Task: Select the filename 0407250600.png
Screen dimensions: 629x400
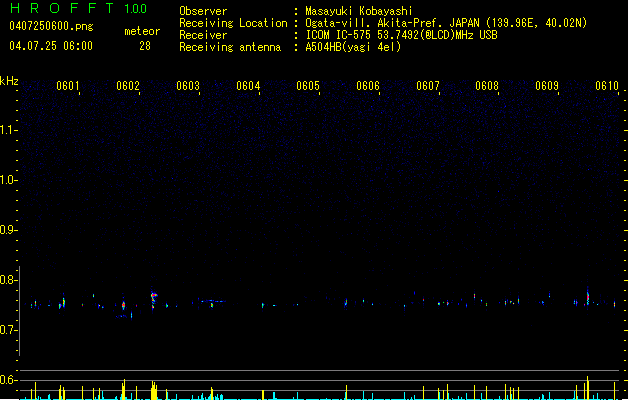Action: (51, 26)
